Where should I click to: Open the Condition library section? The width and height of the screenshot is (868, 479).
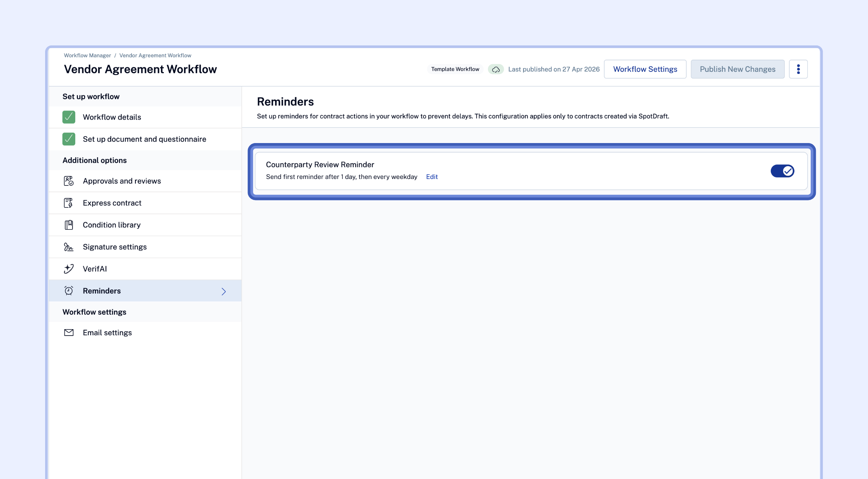pos(112,225)
